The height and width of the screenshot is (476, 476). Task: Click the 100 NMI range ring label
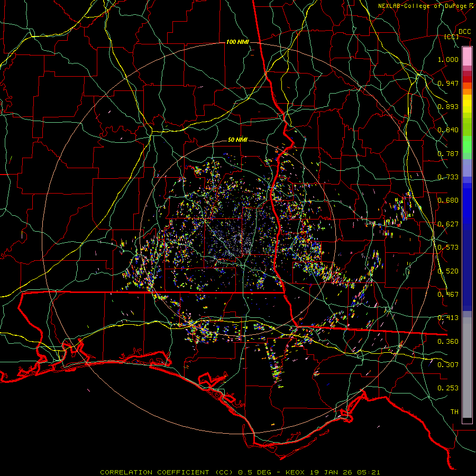(x=237, y=42)
